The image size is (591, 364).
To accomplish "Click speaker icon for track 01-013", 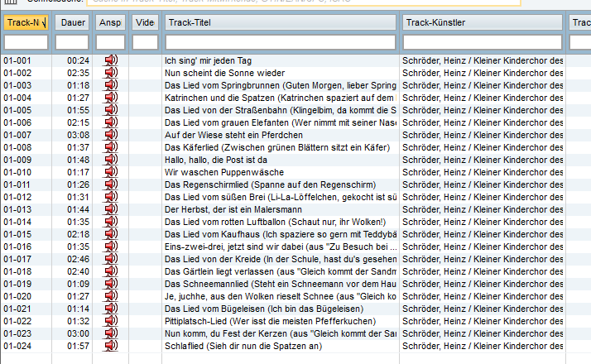I will 110,209.
